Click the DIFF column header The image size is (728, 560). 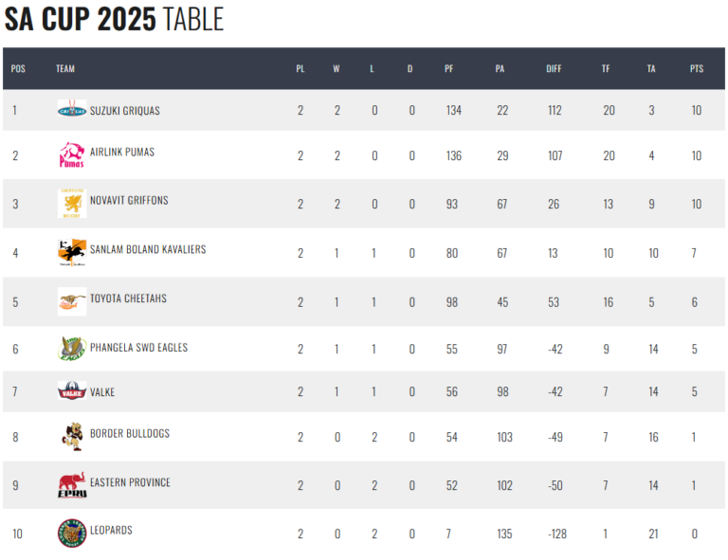(554, 68)
